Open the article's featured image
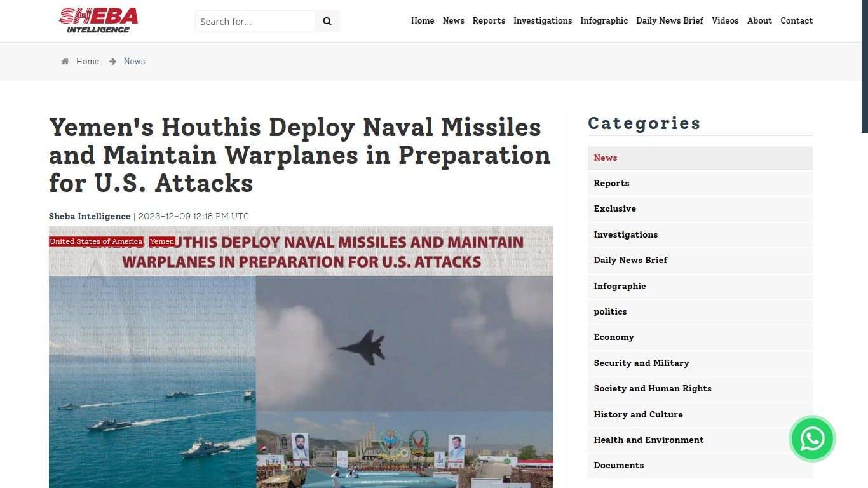Screen dimensions: 868x488 pos(301,369)
